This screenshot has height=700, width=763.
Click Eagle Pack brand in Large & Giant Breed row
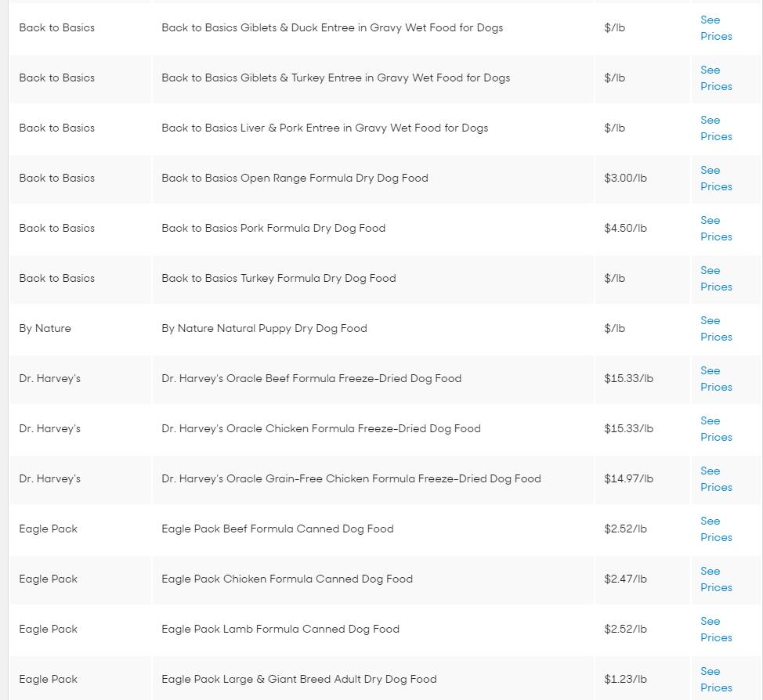tap(48, 679)
